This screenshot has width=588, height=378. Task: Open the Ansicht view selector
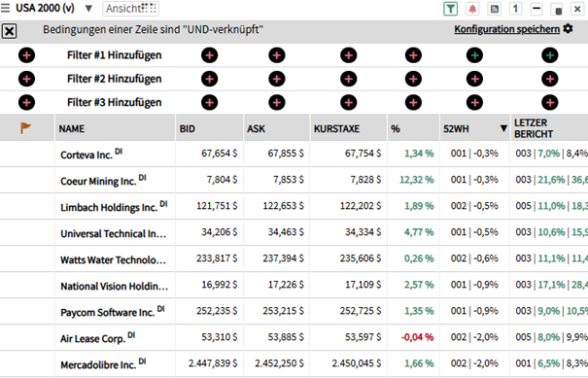(130, 9)
